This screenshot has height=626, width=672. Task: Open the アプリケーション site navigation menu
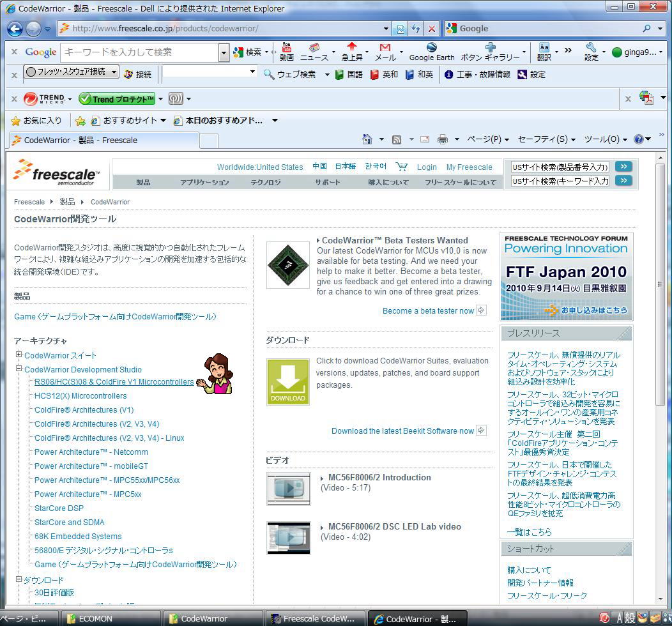tap(204, 183)
